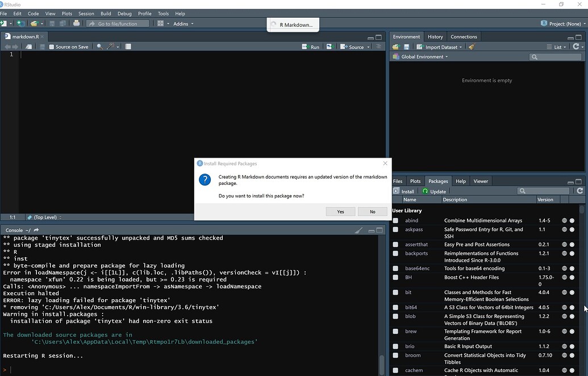Click the print icon in main toolbar
This screenshot has width=588, height=376.
click(x=77, y=23)
